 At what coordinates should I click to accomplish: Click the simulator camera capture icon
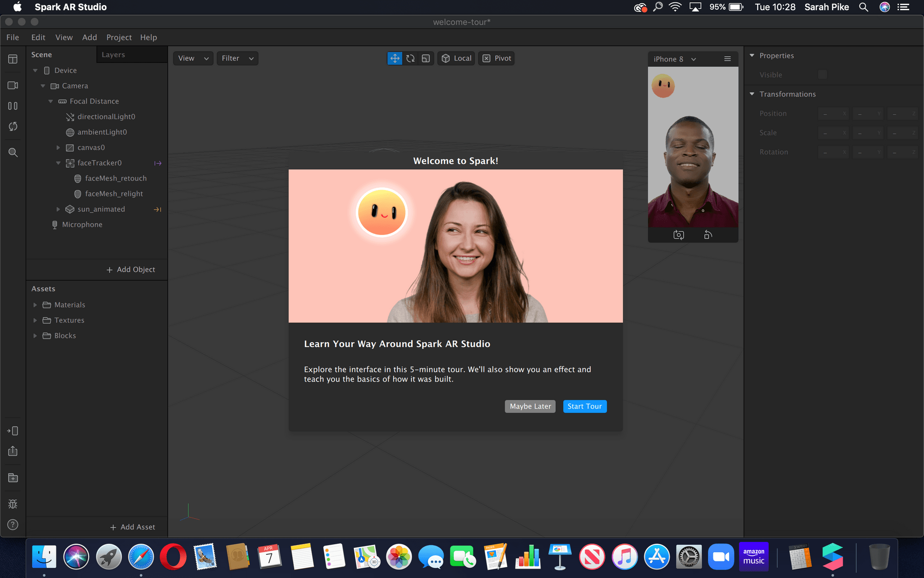[x=678, y=235]
